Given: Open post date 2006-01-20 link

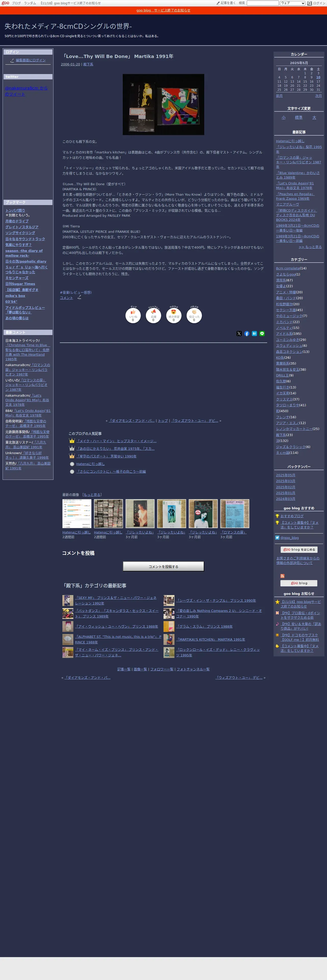Looking at the screenshot, I should [71, 64].
